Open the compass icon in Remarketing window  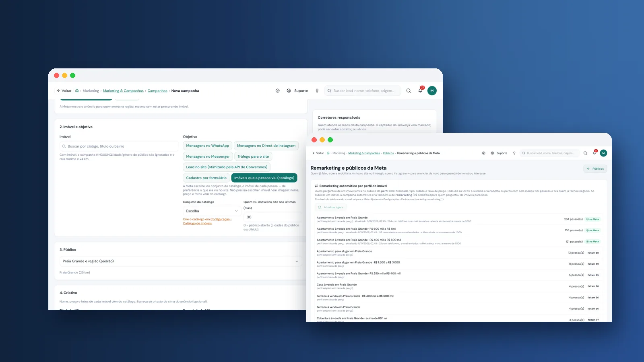pyautogui.click(x=484, y=153)
